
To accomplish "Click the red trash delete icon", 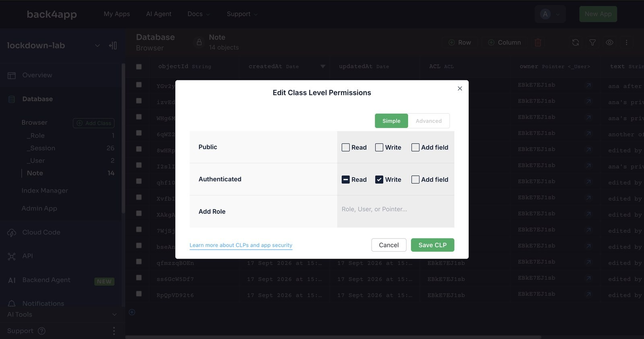I will [x=538, y=42].
